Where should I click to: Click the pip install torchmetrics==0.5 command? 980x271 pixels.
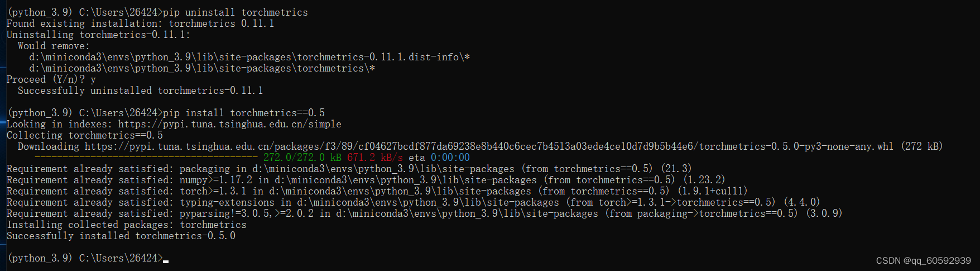coord(244,113)
